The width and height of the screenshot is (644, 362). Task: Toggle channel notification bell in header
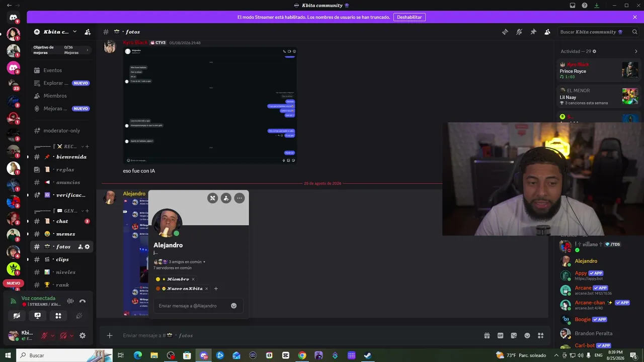(x=519, y=32)
